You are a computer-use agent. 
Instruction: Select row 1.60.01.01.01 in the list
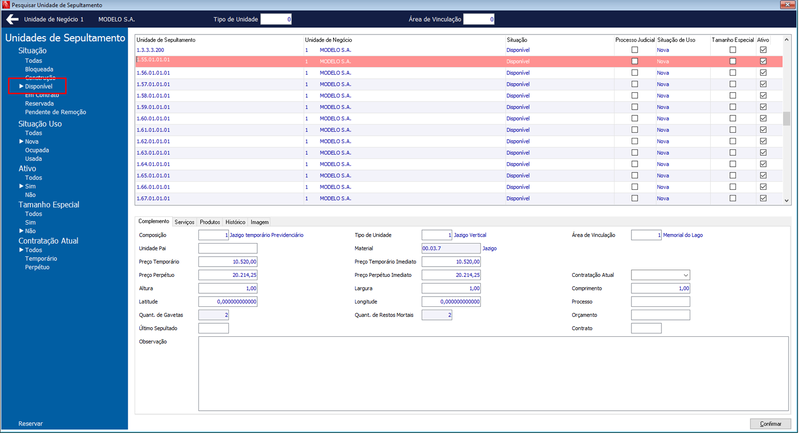point(459,118)
